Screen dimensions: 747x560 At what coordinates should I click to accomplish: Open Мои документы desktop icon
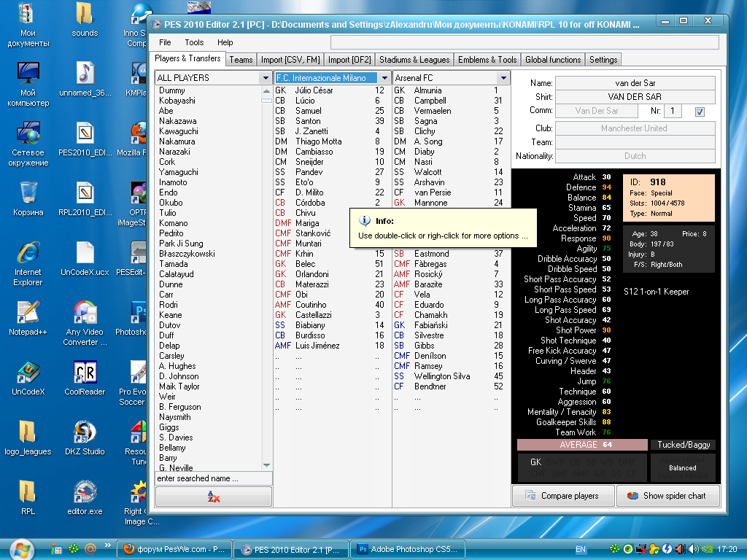(28, 25)
